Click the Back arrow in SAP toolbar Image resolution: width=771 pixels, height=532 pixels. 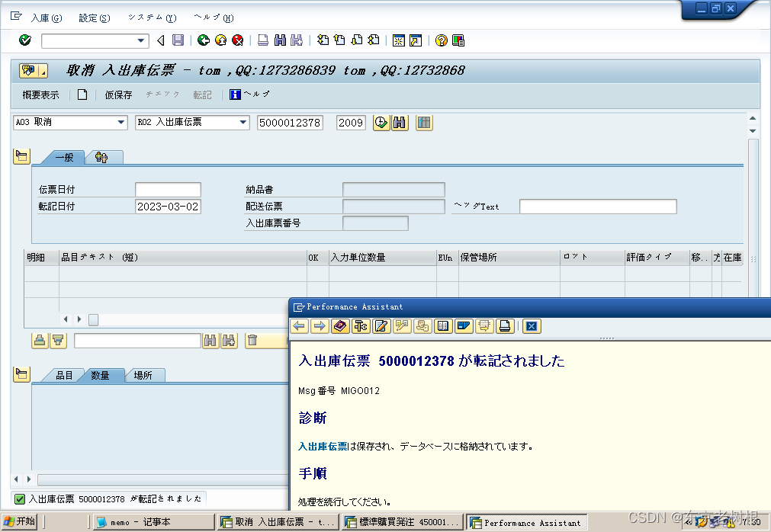(x=203, y=40)
